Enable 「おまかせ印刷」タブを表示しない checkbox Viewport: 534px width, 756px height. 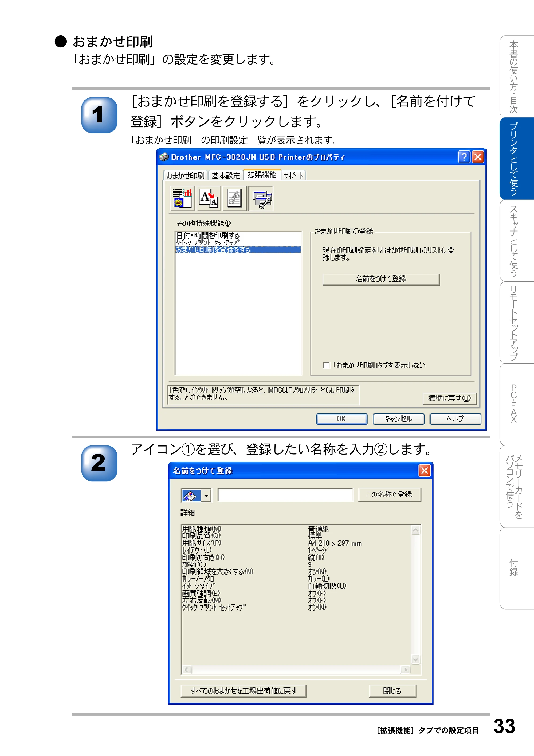(326, 365)
